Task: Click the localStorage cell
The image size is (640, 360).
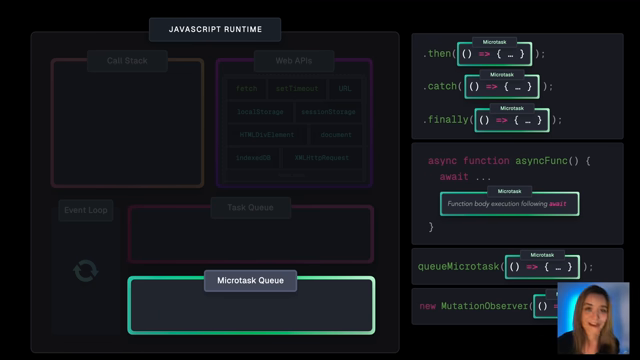Action: coord(260,111)
